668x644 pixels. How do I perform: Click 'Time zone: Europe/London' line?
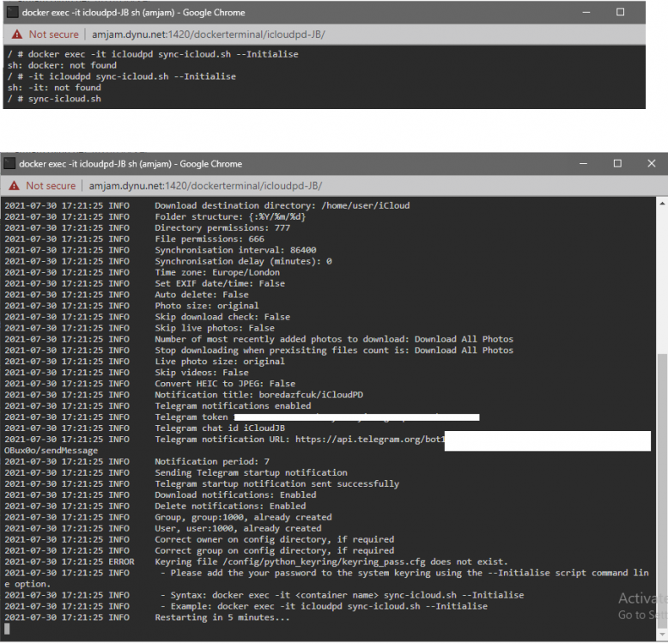217,272
